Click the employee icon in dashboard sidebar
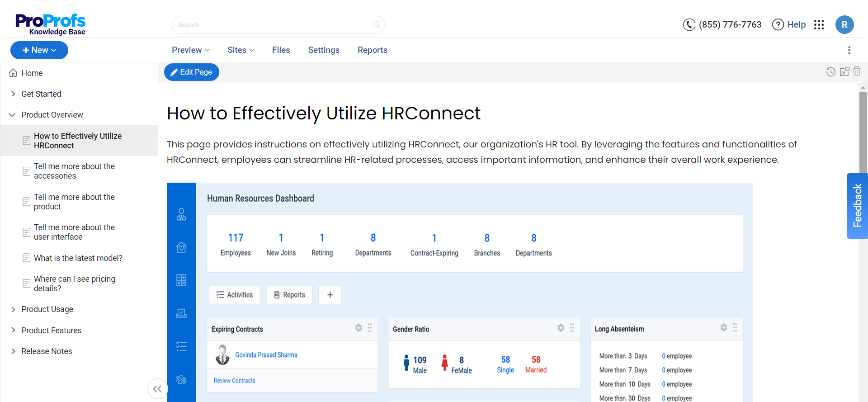This screenshot has width=868, height=402. coord(181,214)
